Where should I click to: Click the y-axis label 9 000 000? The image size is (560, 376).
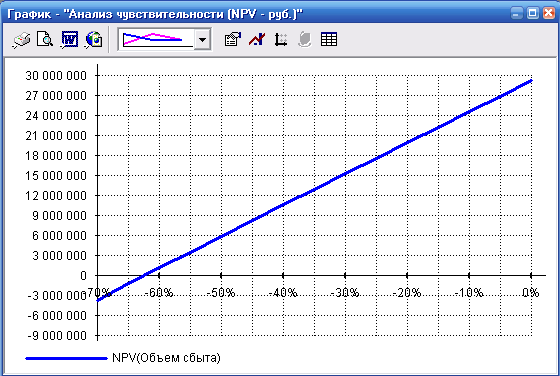(59, 216)
